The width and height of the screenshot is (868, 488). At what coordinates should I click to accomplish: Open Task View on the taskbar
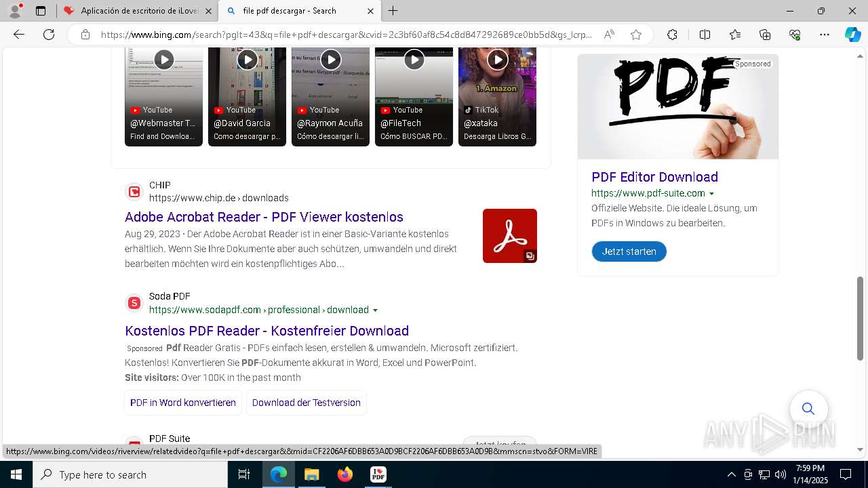pyautogui.click(x=244, y=474)
